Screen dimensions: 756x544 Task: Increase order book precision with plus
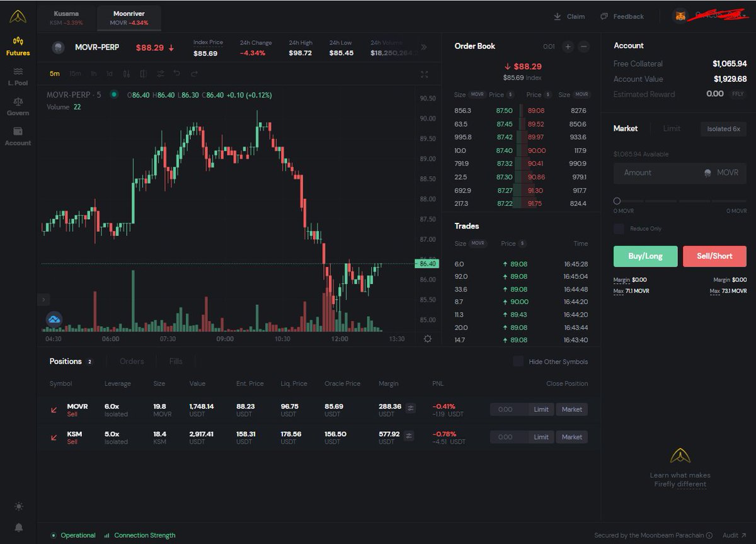point(568,47)
